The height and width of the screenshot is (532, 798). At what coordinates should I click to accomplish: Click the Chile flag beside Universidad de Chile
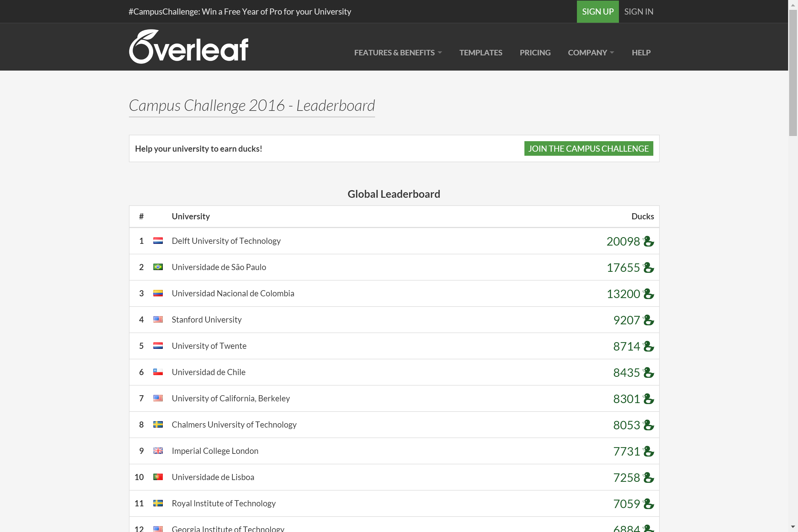tap(158, 372)
